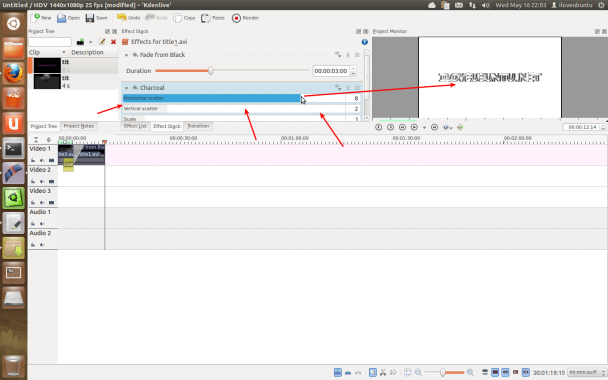This screenshot has height=380, width=608.
Task: Delete the Fade from Black effect
Action: point(357,55)
